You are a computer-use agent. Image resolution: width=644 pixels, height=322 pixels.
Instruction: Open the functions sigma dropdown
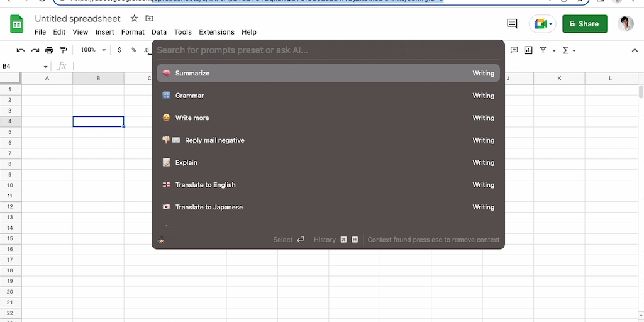point(569,50)
